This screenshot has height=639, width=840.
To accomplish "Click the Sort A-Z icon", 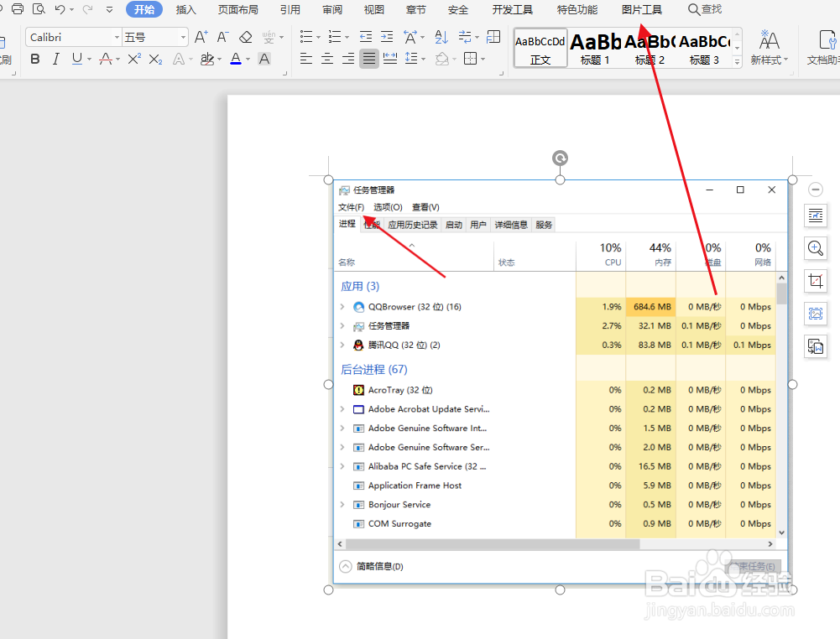I will 441,37.
